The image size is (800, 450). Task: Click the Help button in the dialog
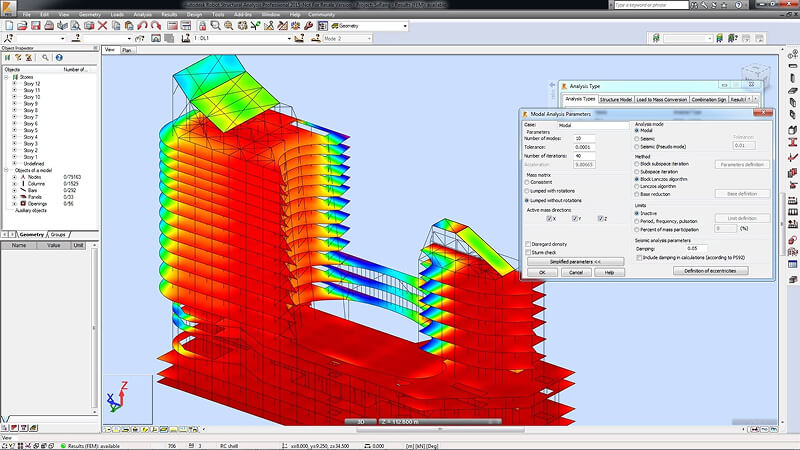(x=609, y=272)
